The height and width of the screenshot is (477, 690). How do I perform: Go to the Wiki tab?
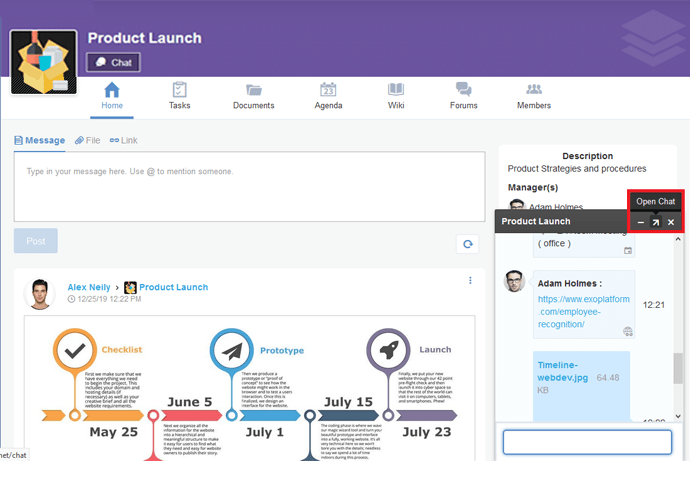click(x=396, y=96)
